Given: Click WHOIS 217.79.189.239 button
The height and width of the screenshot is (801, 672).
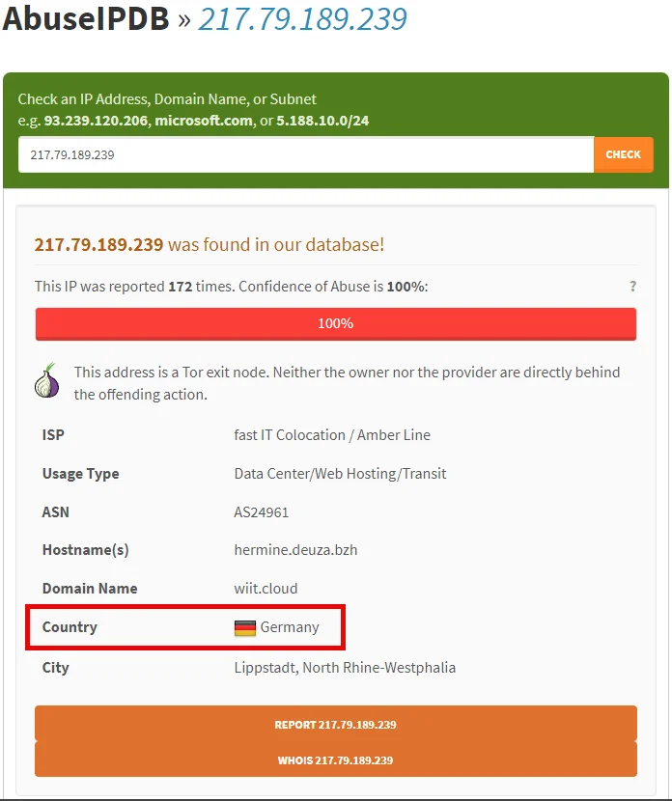Looking at the screenshot, I should [335, 760].
